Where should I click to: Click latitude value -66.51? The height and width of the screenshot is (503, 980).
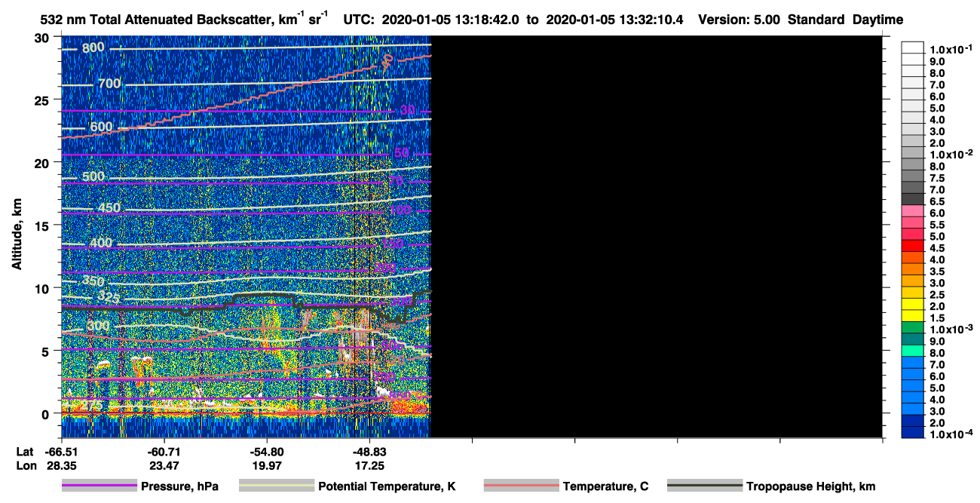(x=61, y=451)
